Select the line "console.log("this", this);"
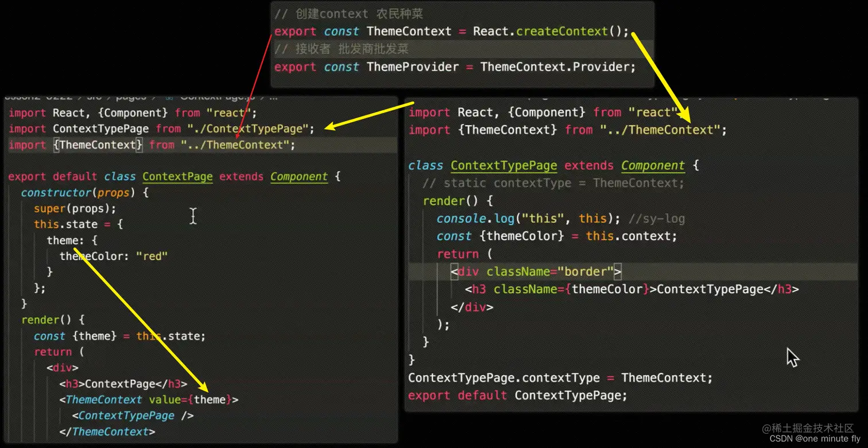 (529, 219)
